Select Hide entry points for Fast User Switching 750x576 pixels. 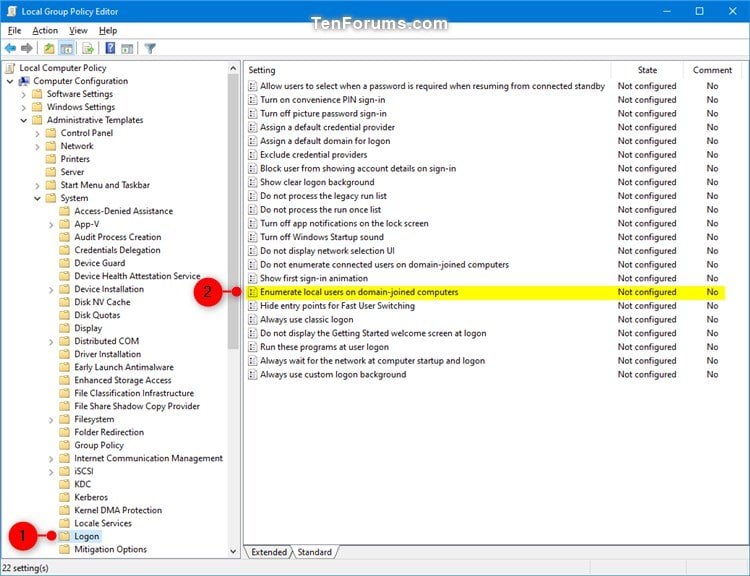[x=486, y=306]
